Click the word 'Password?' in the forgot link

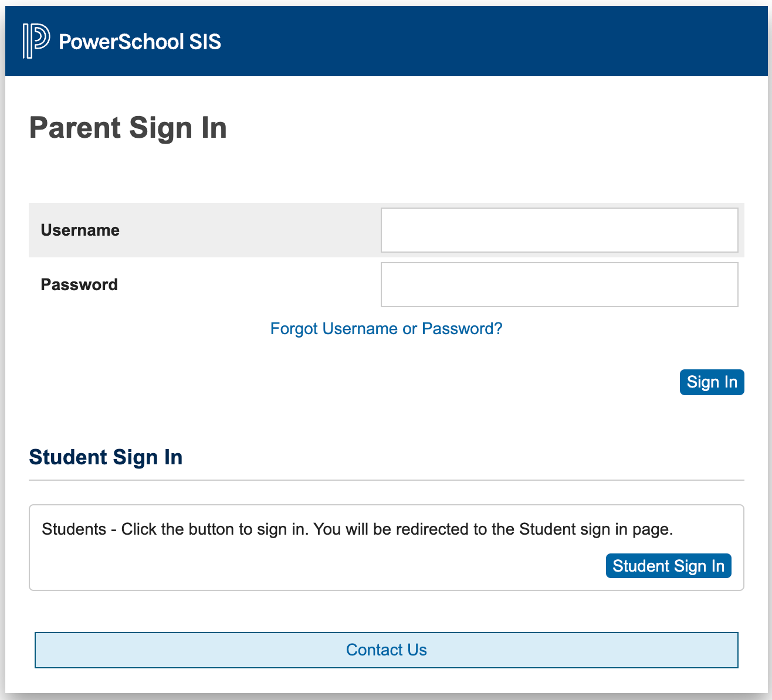click(x=462, y=328)
